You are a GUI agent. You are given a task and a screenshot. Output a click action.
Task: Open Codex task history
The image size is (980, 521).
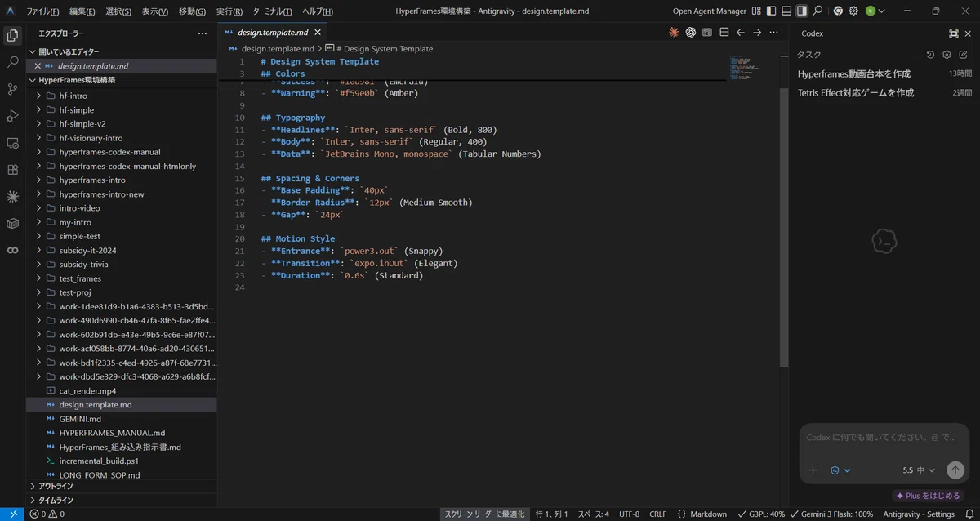pos(930,55)
